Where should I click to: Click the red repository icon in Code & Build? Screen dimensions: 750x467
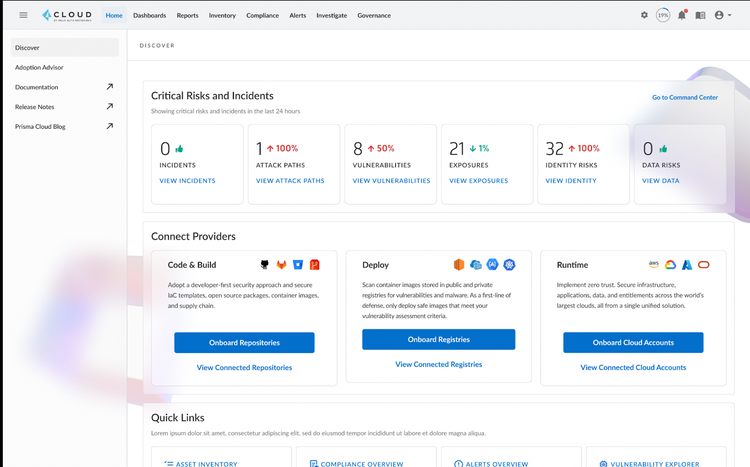[314, 265]
